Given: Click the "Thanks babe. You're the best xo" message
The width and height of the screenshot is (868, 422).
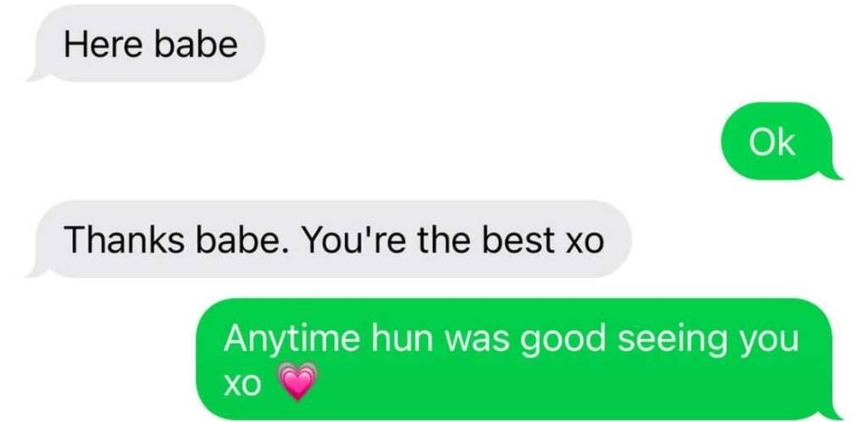Looking at the screenshot, I should pos(330,239).
